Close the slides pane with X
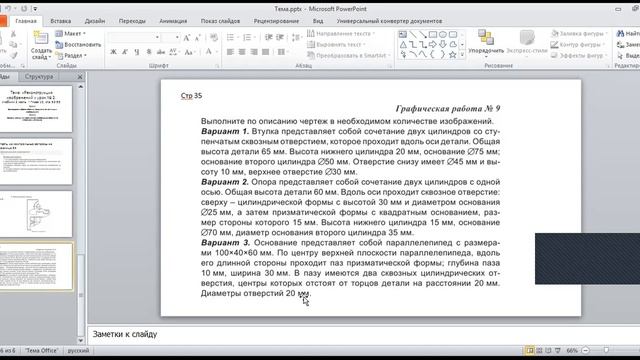The image size is (640, 360). 80,77
